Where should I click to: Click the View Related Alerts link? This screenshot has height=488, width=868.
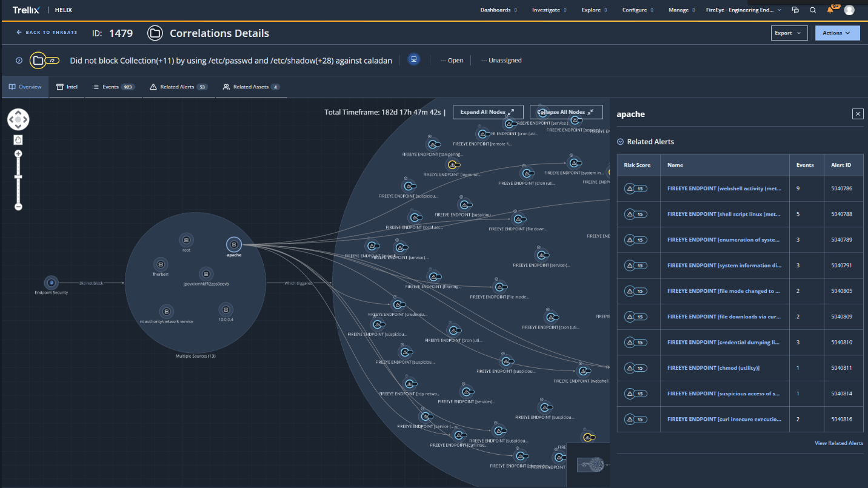coord(838,443)
